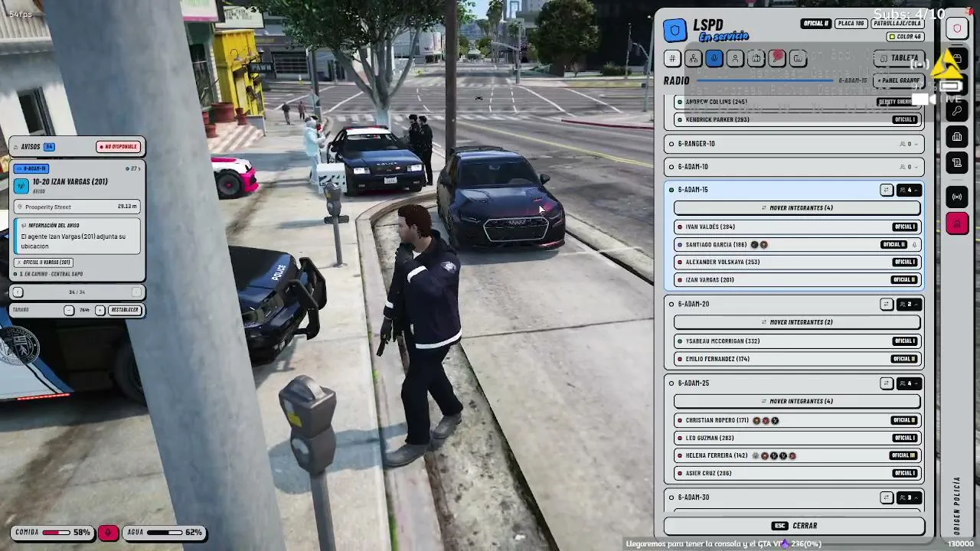Open the key icon in right sidebar
Image resolution: width=980 pixels, height=551 pixels.
coord(957,111)
